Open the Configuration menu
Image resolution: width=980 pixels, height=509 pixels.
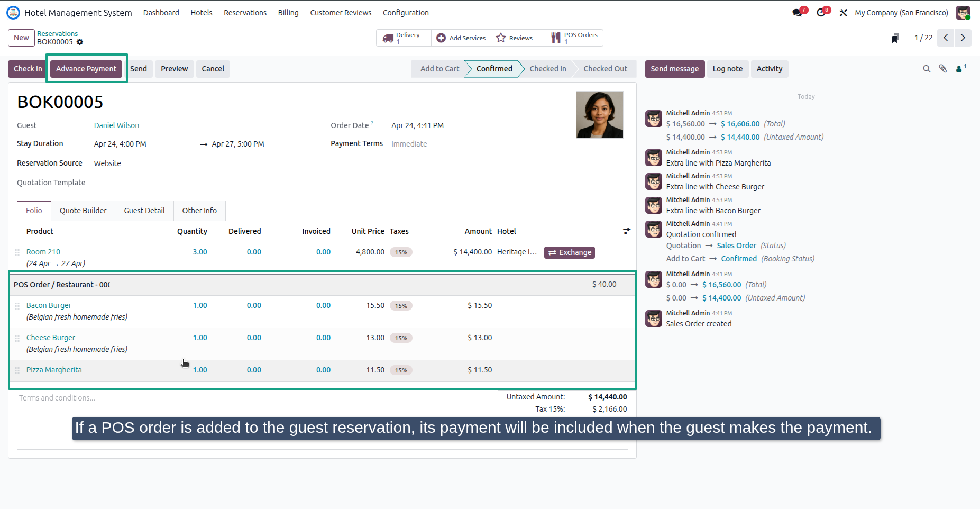pos(406,13)
